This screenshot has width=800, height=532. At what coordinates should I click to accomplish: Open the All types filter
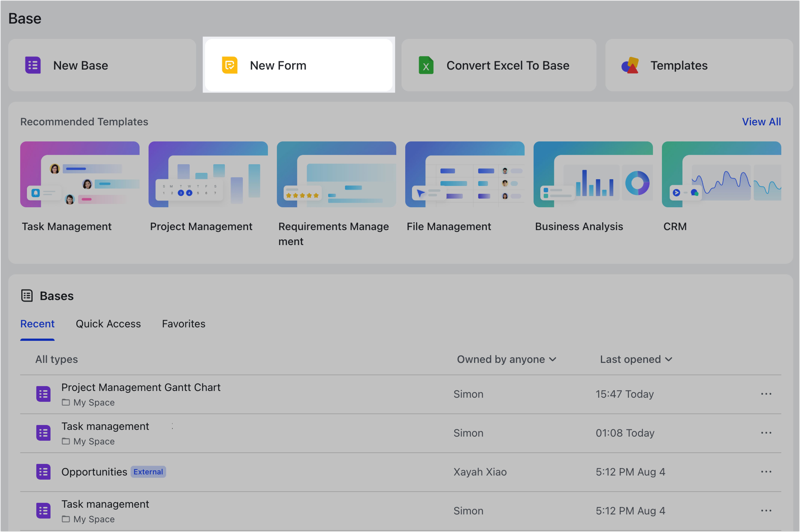(x=57, y=359)
